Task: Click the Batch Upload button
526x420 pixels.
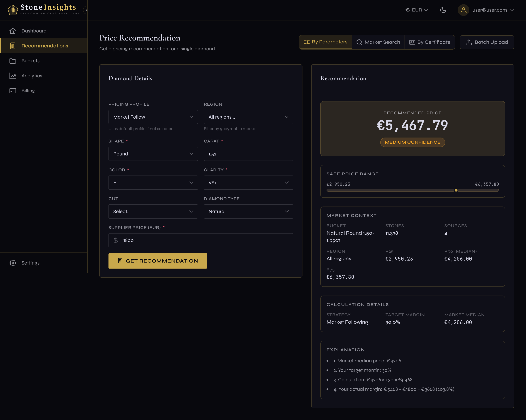Action: [x=487, y=42]
